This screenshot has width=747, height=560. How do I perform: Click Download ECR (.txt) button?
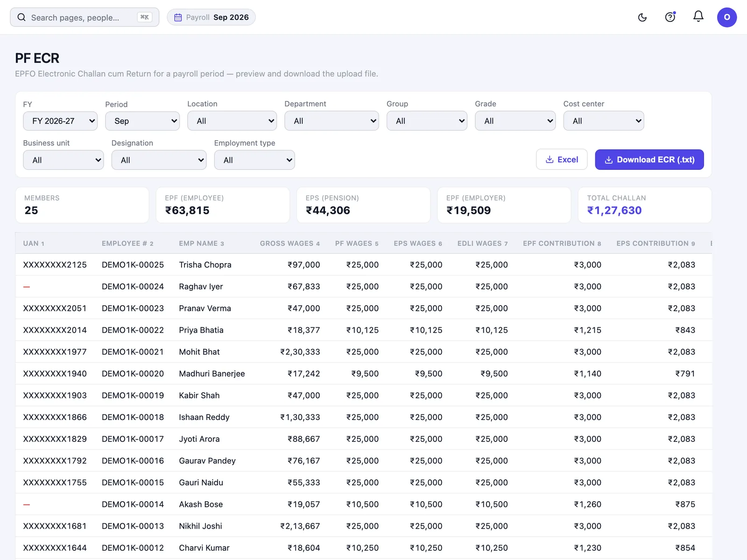[x=649, y=160]
